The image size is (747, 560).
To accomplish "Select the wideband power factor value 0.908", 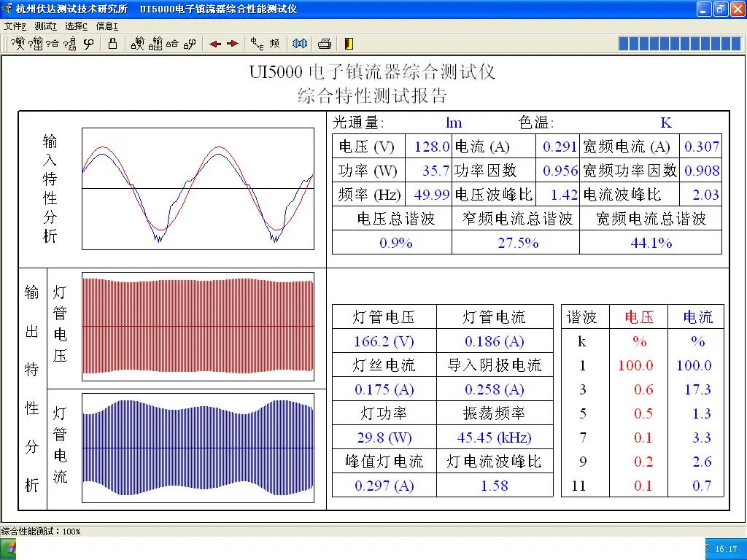I will click(702, 171).
